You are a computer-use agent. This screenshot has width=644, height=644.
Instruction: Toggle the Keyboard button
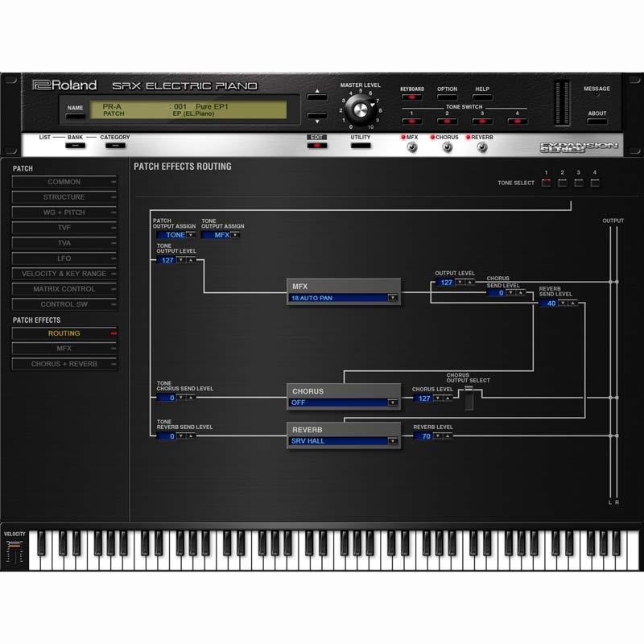click(x=411, y=97)
